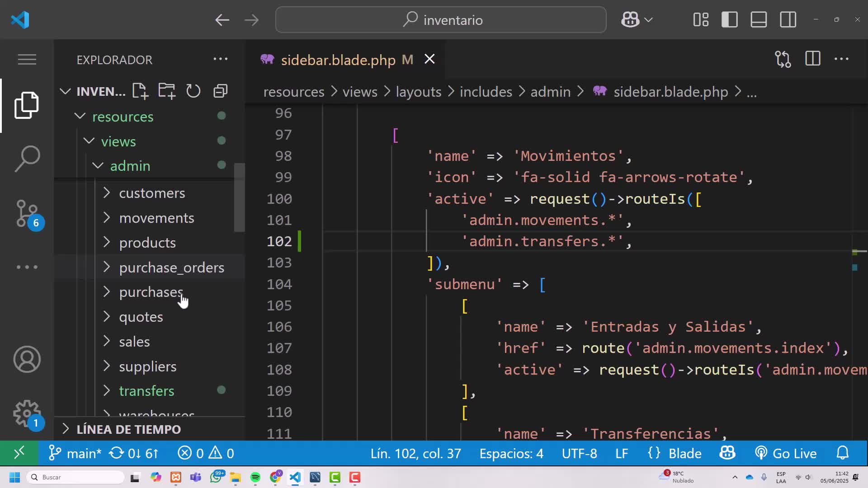
Task: Open the Explorer view in activity bar
Action: (x=27, y=105)
